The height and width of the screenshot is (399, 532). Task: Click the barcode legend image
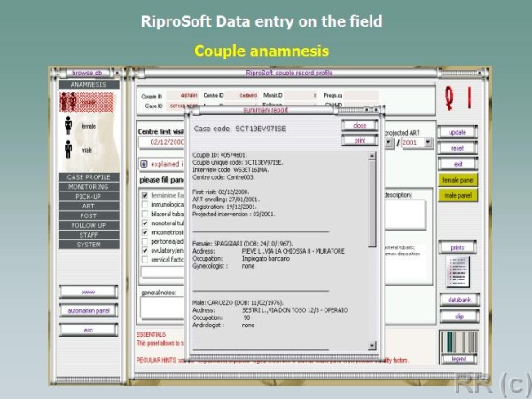pos(458,341)
